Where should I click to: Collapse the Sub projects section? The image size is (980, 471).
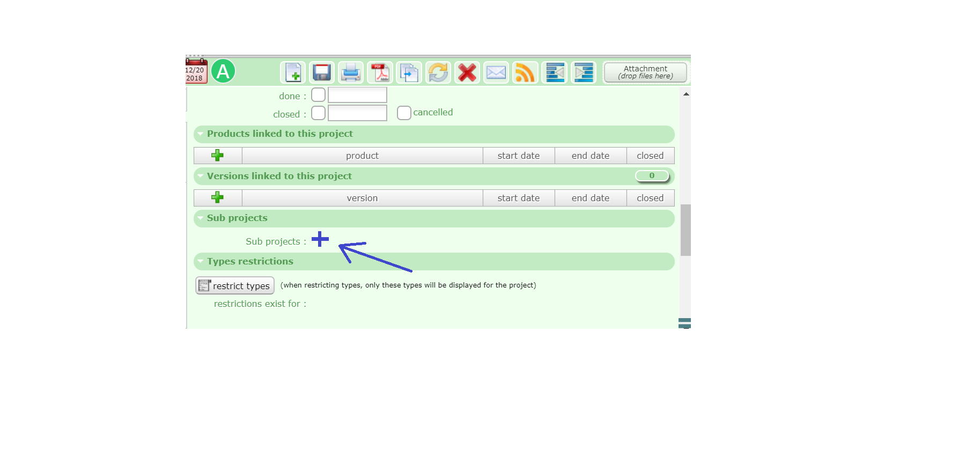pos(200,218)
